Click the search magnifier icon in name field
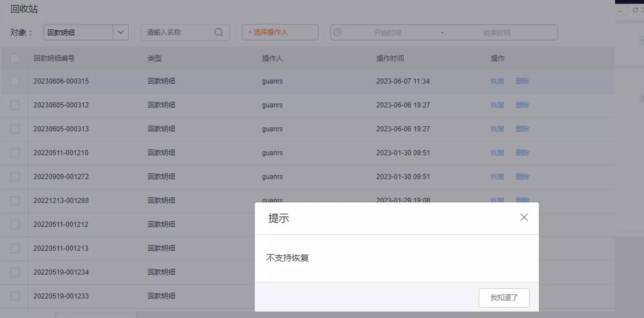This screenshot has width=644, height=318. pyautogui.click(x=219, y=32)
